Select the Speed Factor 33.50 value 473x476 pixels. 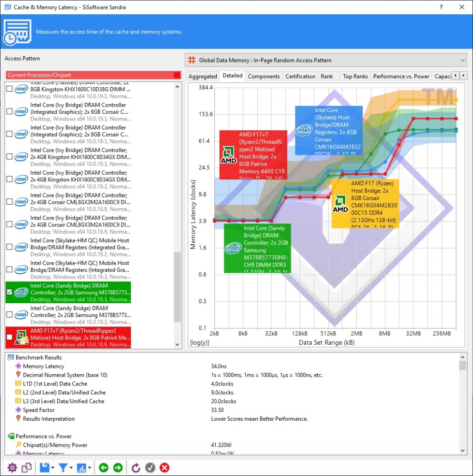(x=217, y=410)
